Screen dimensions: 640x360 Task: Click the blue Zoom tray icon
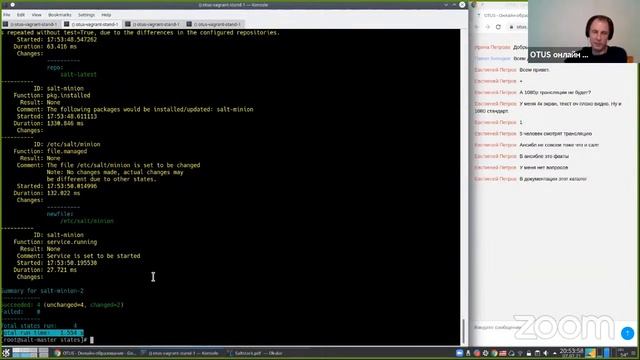(459, 353)
